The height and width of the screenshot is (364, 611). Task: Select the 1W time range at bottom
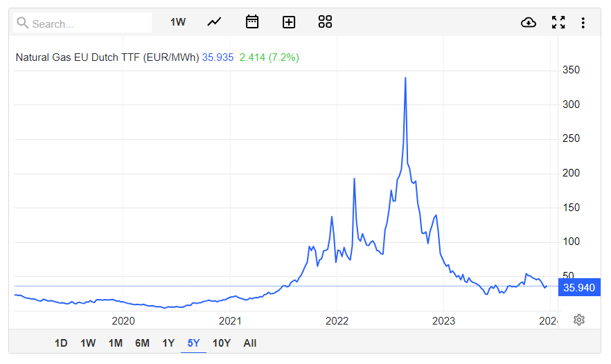tap(88, 343)
